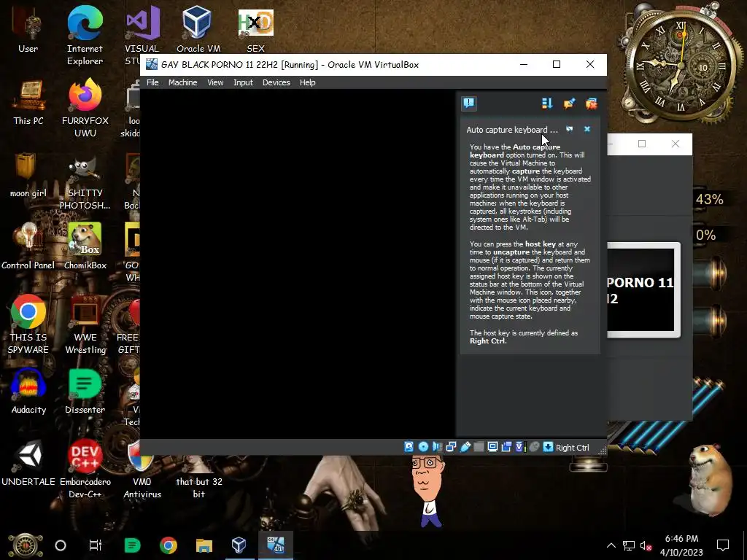Open Chrome from the taskbar
This screenshot has width=747, height=560.
click(169, 545)
